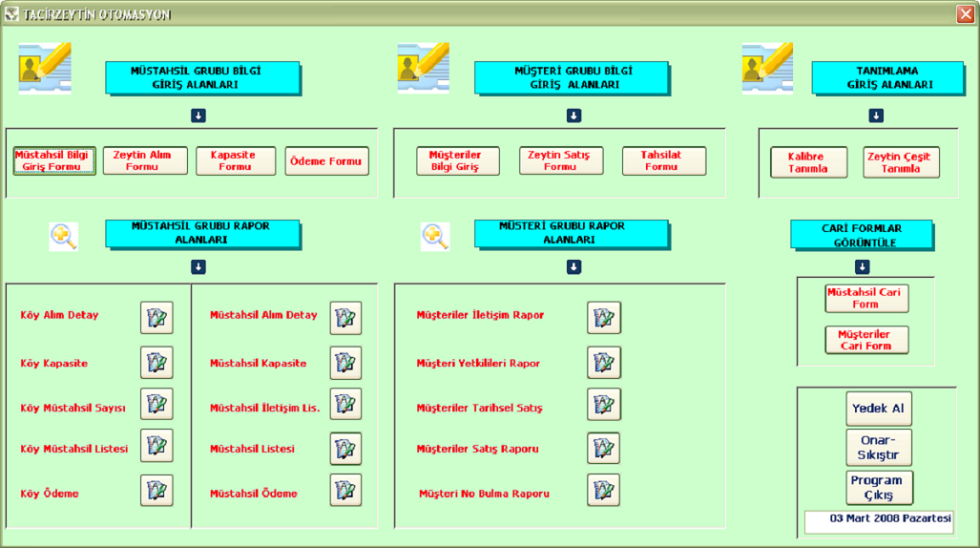Open Müşteriler İletişim Rapor icon

click(603, 317)
